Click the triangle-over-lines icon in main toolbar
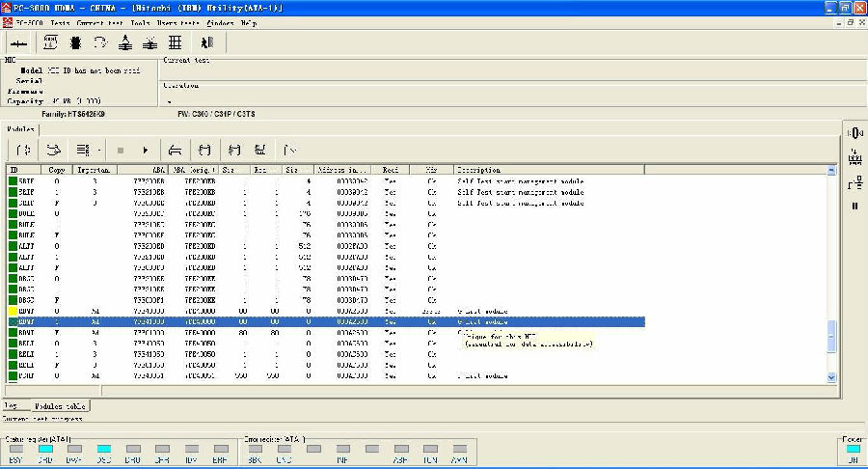The width and height of the screenshot is (868, 469). point(125,42)
